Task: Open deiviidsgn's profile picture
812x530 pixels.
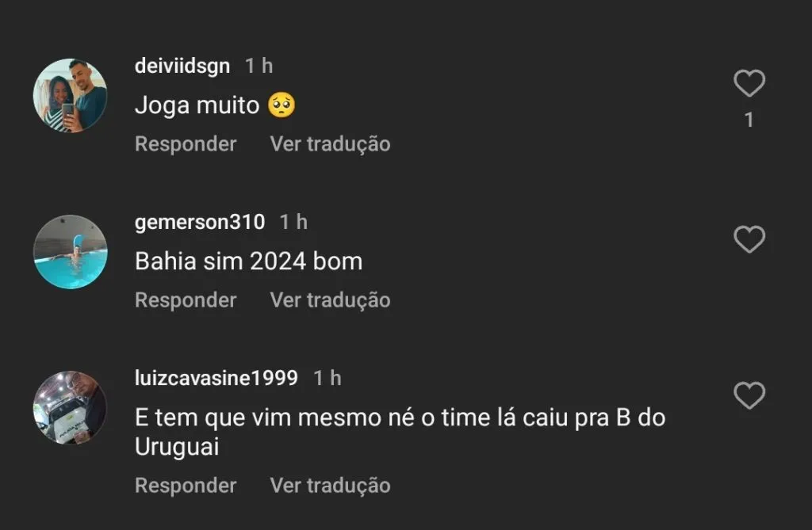Action: tap(70, 95)
